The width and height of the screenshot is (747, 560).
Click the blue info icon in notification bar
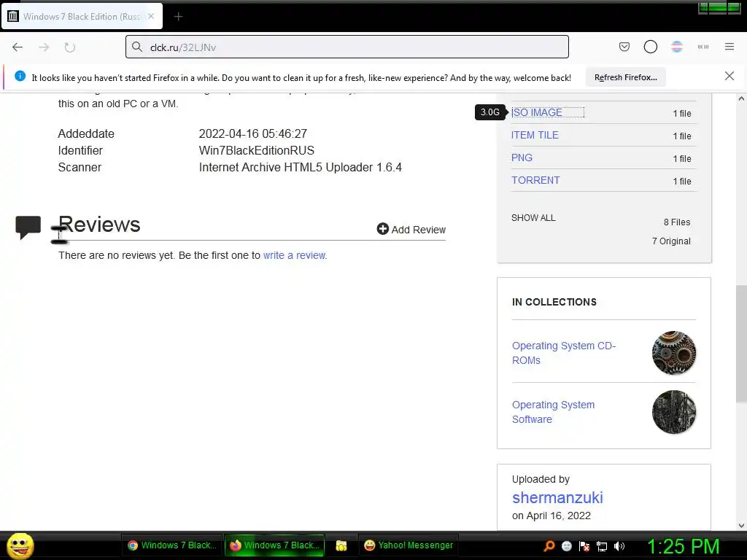(x=20, y=76)
